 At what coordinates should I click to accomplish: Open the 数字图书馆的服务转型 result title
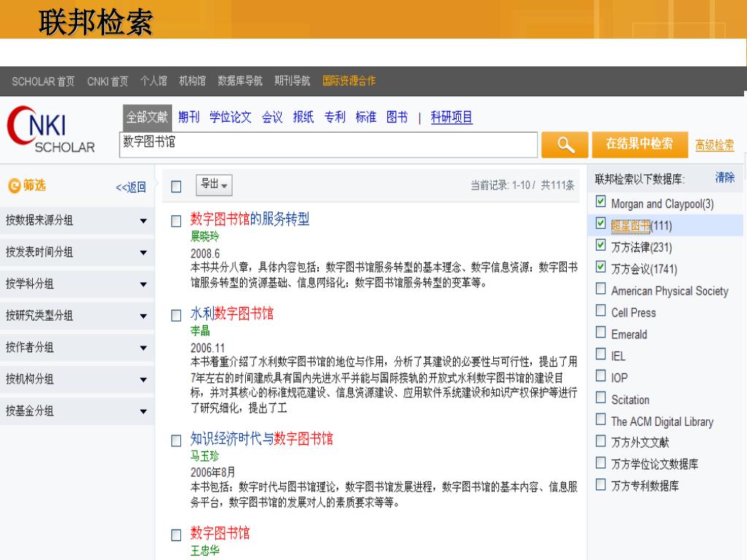(249, 219)
